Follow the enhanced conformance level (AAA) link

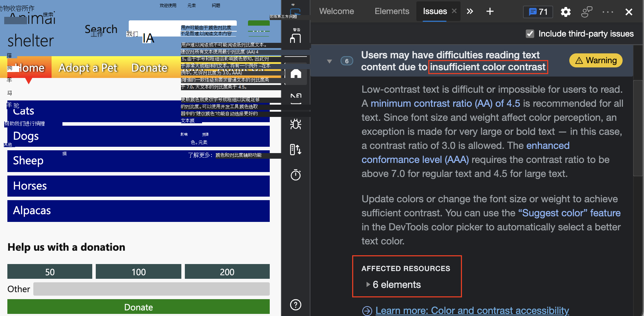[x=465, y=152]
